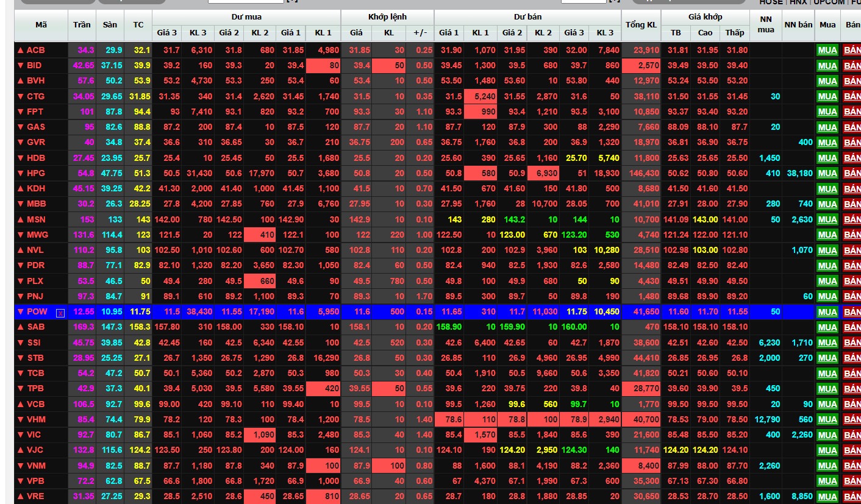This screenshot has width=861, height=504.
Task: Switch to the UPCOM exchange tab
Action: click(x=829, y=2)
